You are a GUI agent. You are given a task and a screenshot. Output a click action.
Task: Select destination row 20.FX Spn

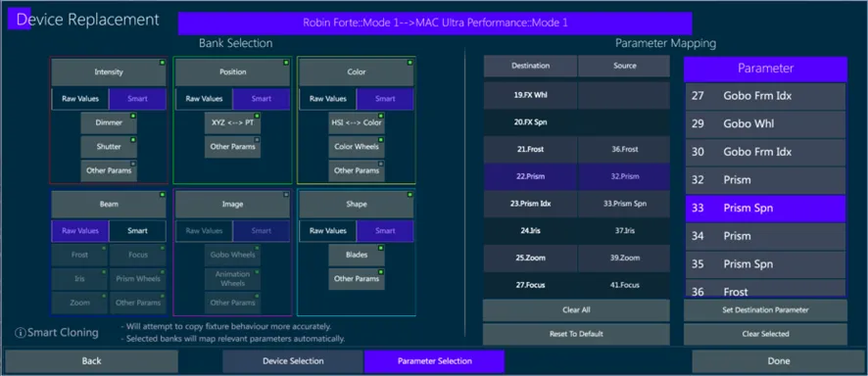pos(530,122)
